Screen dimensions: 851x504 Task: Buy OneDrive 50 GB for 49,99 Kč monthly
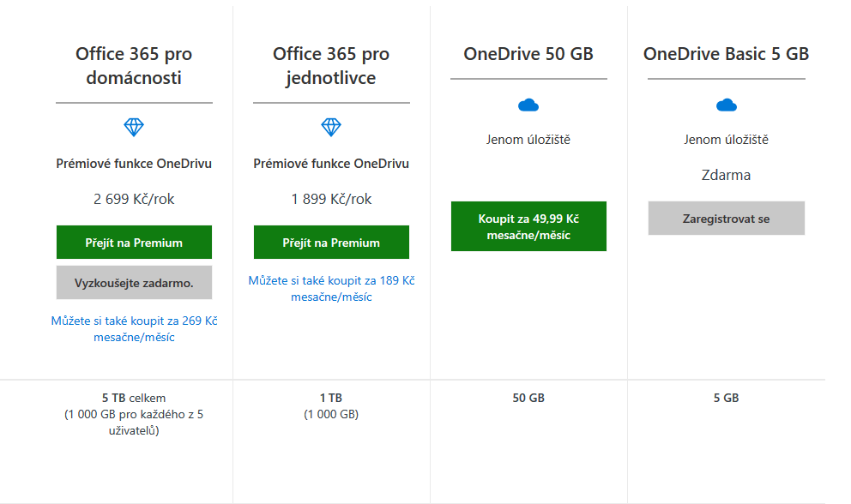click(x=528, y=226)
